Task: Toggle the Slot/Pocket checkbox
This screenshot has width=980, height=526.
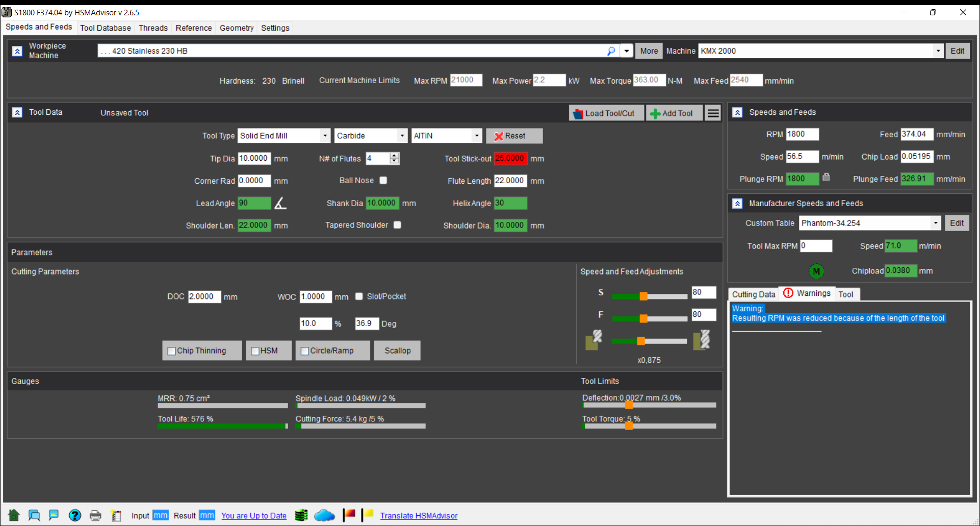Action: click(359, 296)
